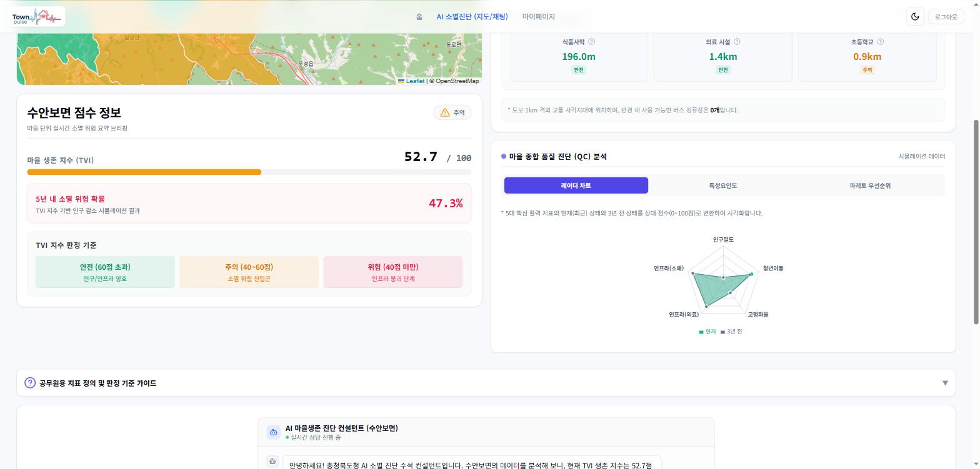Click 주의 badge under 초등학교
980x469 pixels.
(x=867, y=70)
